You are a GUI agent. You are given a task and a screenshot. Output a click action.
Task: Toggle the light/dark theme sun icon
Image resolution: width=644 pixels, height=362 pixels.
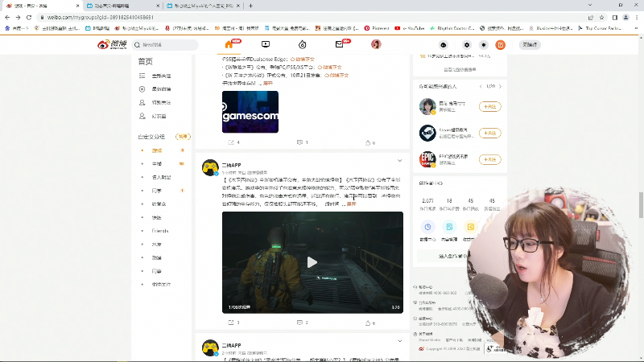tap(484, 45)
